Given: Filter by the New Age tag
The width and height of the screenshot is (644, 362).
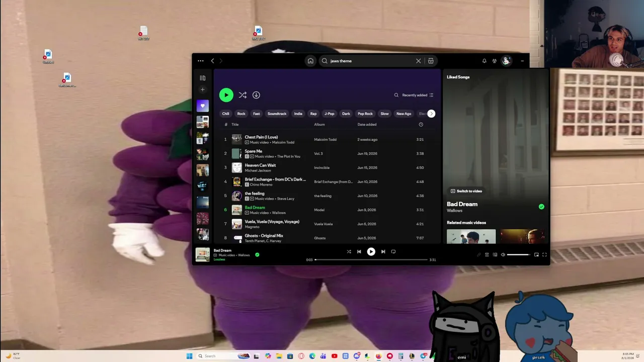Looking at the screenshot, I should (x=404, y=114).
